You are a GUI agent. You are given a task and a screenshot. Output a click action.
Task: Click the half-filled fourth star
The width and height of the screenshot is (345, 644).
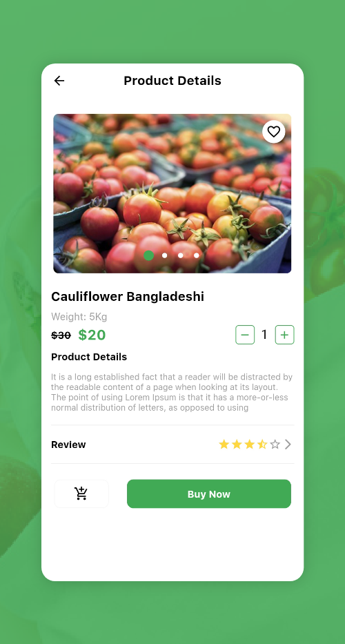pyautogui.click(x=262, y=445)
